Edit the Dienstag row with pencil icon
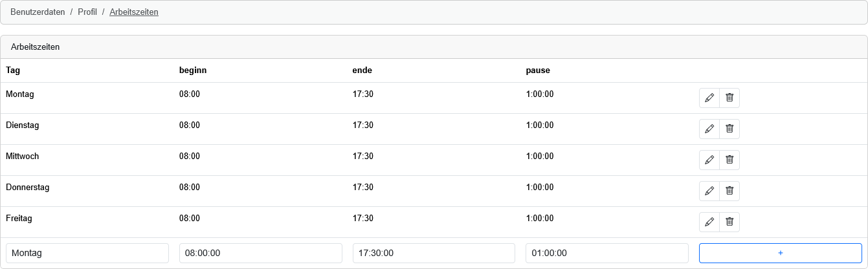The height and width of the screenshot is (269, 868). 709,129
